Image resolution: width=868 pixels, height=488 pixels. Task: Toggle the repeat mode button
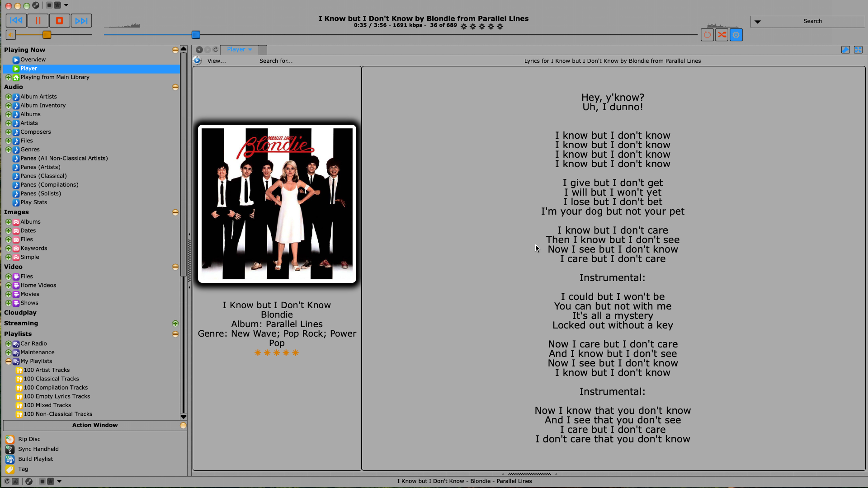click(x=707, y=35)
